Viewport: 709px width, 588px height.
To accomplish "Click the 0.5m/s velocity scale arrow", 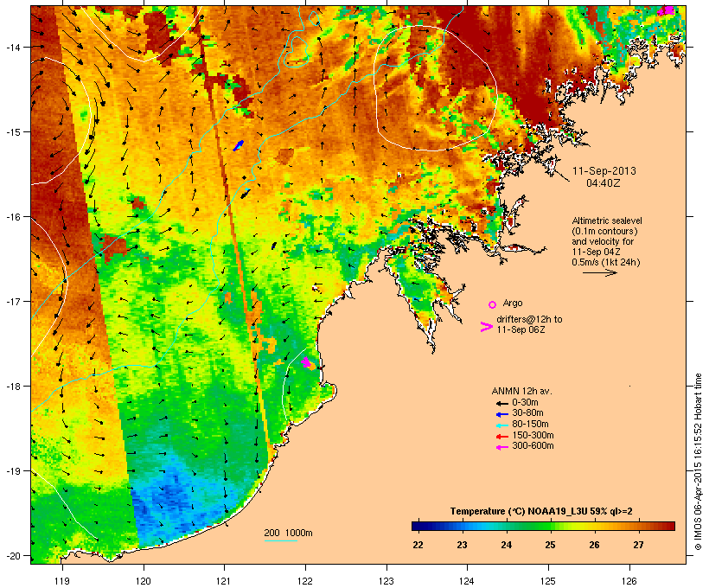I will tap(599, 272).
